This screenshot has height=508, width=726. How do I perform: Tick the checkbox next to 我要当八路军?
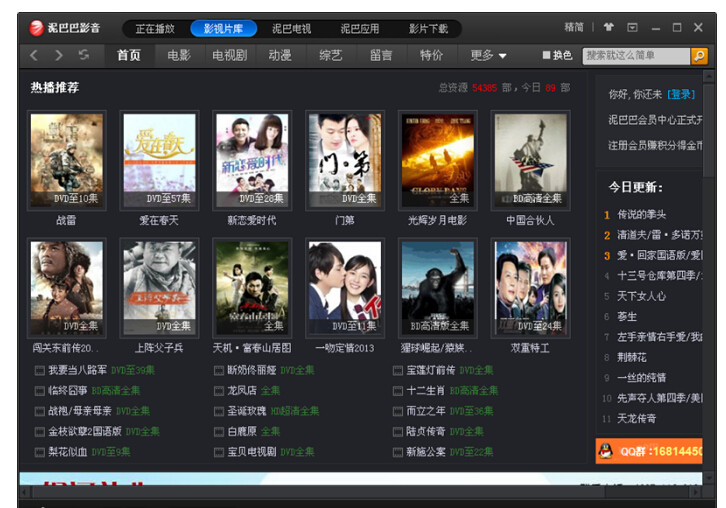[x=39, y=371]
